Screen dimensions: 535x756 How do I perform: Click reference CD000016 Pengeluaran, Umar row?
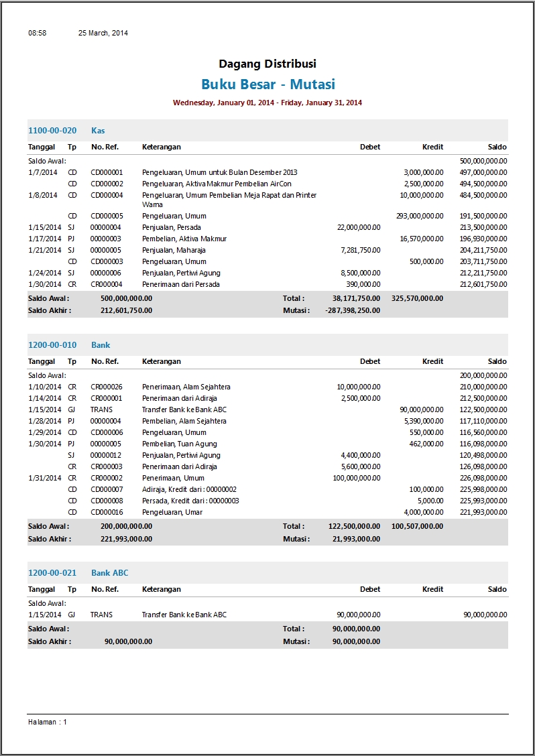107,512
